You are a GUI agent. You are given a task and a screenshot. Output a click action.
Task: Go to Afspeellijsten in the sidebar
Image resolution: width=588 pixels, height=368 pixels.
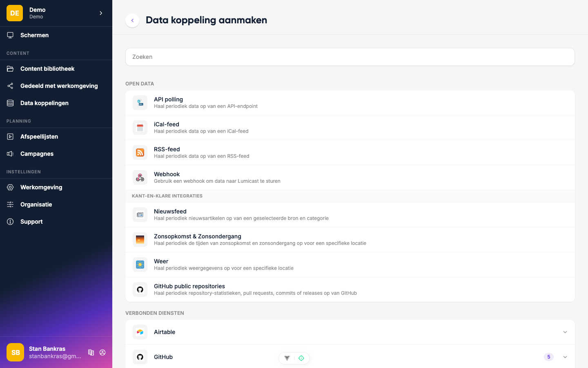coord(39,137)
